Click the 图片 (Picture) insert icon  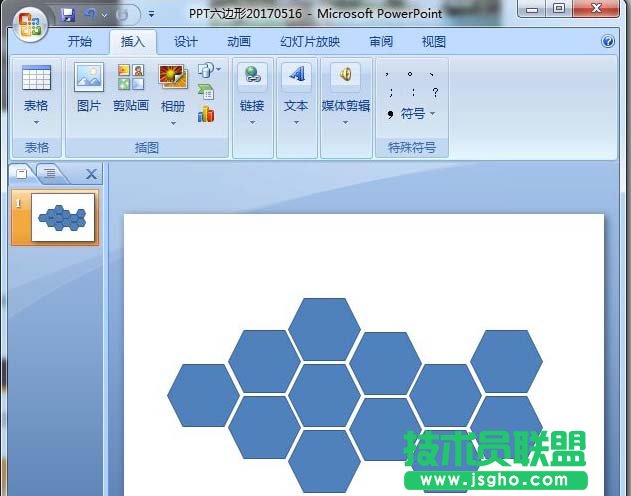89,78
